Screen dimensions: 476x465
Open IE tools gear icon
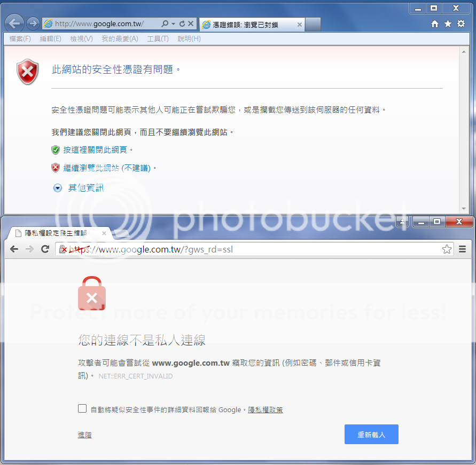pyautogui.click(x=461, y=24)
